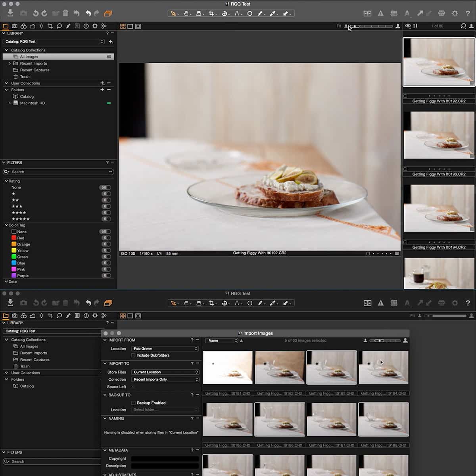Enable Backup Enabled in the import dialog
Screen dimensions: 476x476
[x=134, y=403]
